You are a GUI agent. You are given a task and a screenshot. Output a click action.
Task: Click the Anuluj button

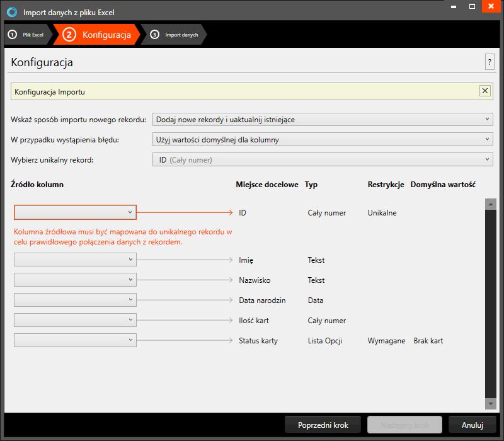(x=472, y=425)
